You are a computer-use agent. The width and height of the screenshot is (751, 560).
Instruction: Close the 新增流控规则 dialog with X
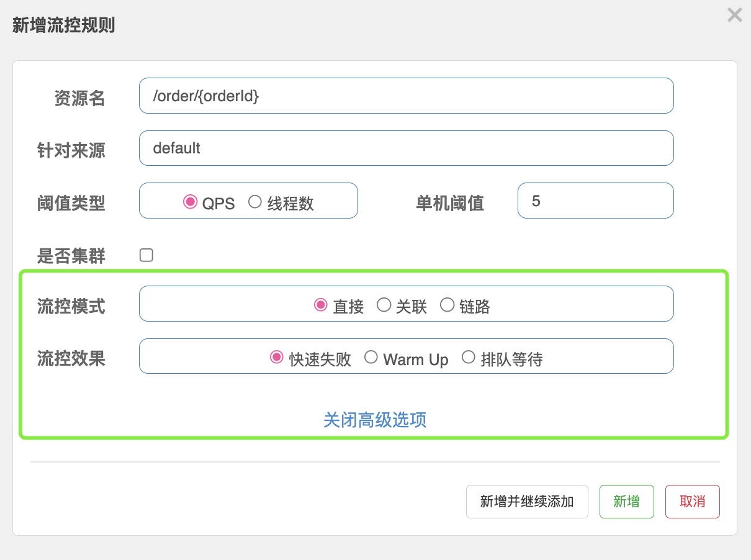(735, 15)
